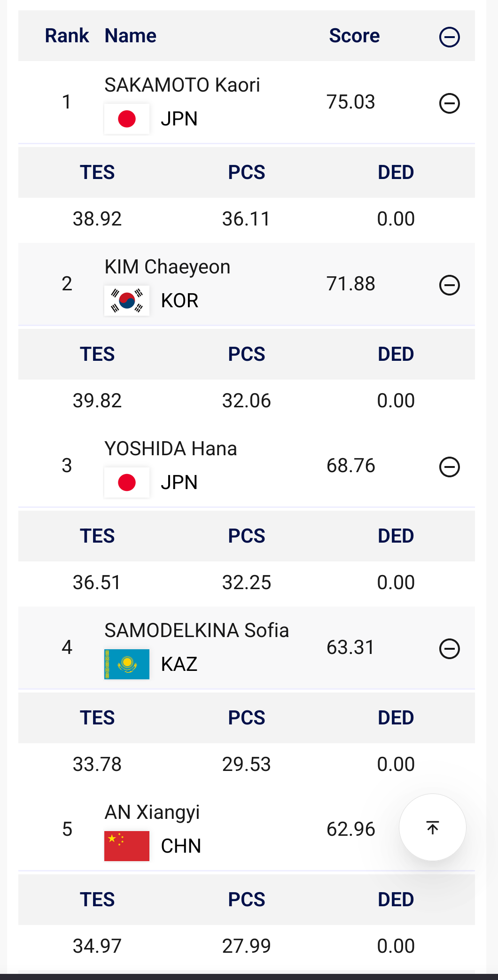Tap the Kazakhstan flag icon
Viewport: 498px width, 980px height.
pos(127,664)
